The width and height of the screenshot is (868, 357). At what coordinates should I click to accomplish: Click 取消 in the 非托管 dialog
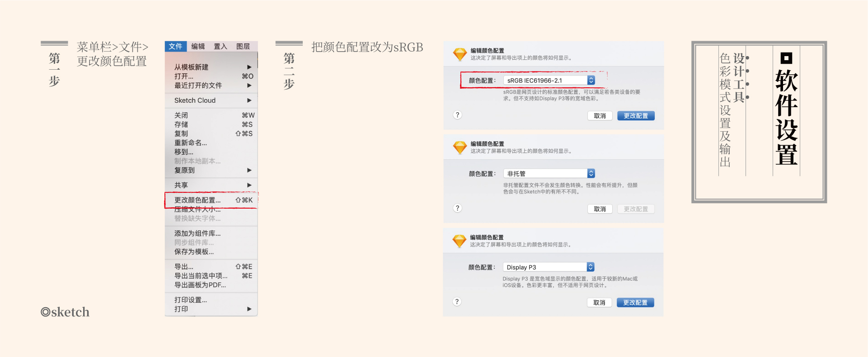[600, 209]
